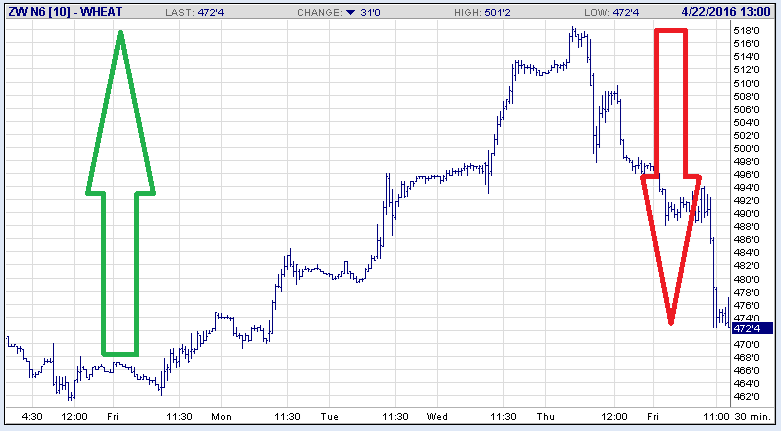Click the red downward arrow annotation
781x431 pixels.
(671, 180)
